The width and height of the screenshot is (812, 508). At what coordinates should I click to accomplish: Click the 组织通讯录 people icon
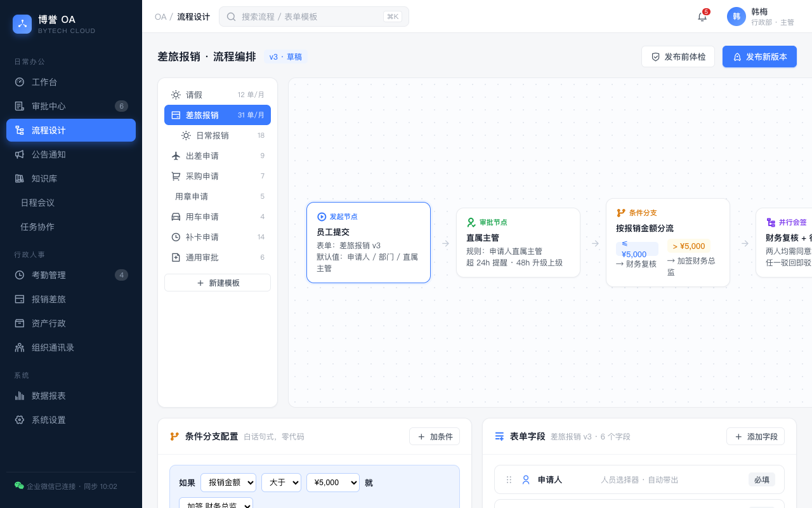[x=20, y=347]
